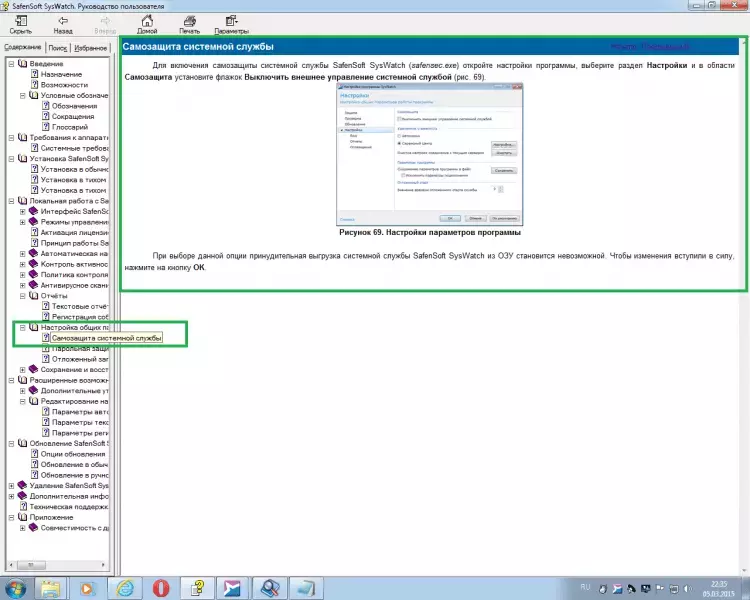Screen dimensions: 750x600
Task: Collapse the Требования к аппаратному node
Action: [x=11, y=138]
